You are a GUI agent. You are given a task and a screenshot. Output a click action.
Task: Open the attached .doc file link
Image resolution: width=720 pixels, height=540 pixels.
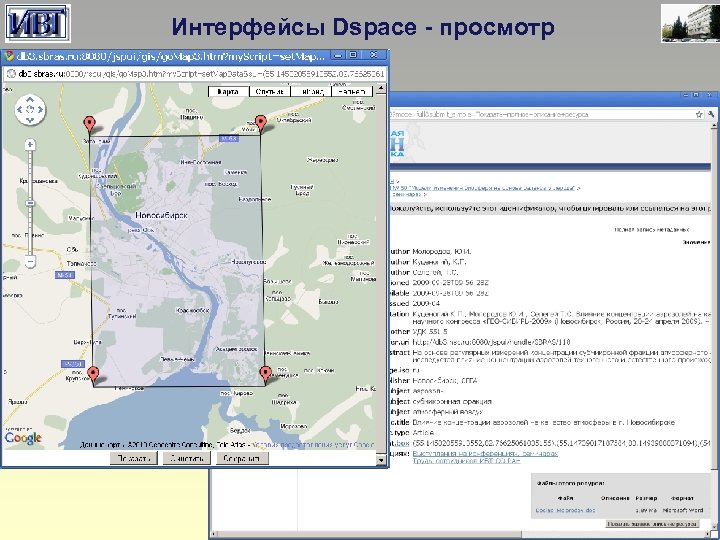(565, 510)
